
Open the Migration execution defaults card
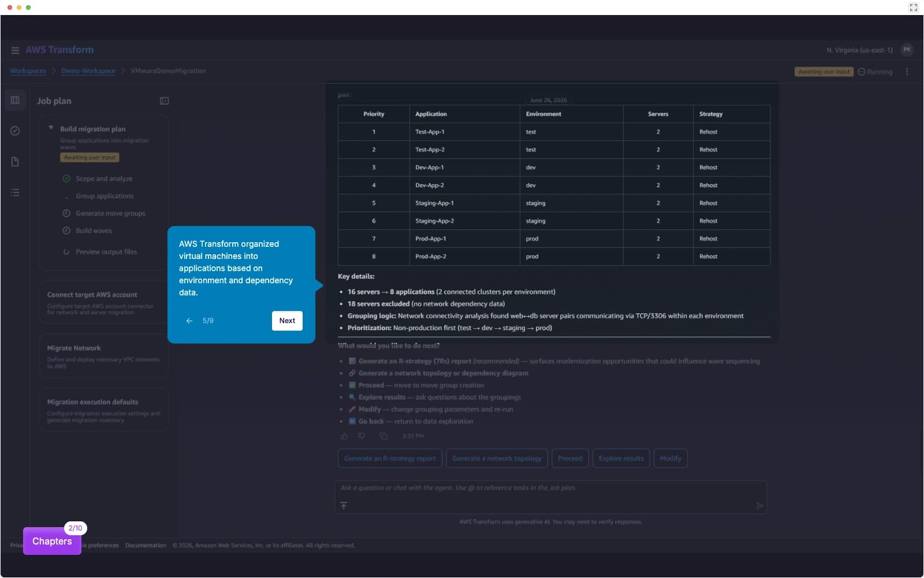pos(103,410)
